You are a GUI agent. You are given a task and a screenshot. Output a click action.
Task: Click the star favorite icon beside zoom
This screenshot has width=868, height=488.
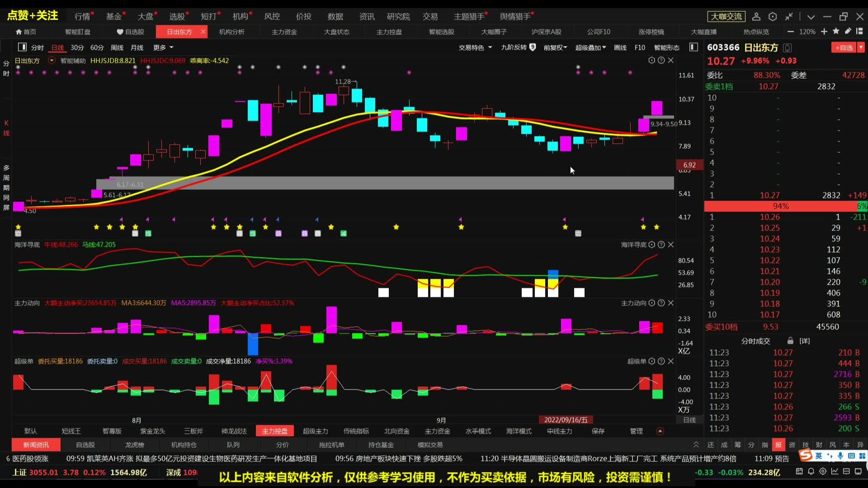tap(836, 31)
